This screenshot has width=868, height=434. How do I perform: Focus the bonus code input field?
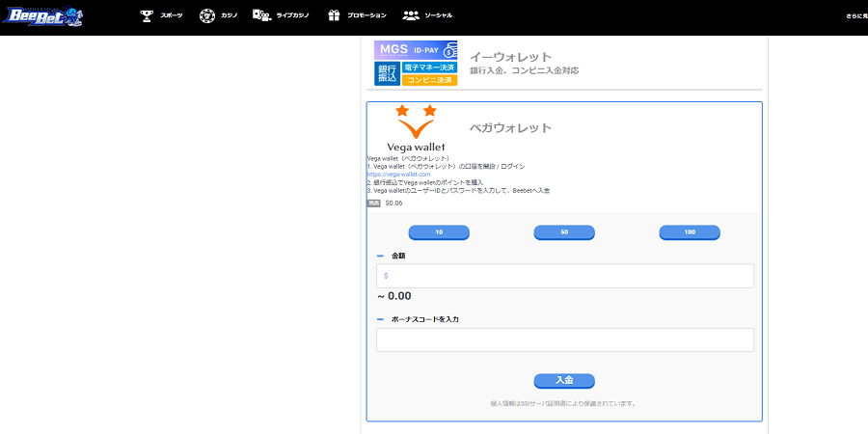click(x=565, y=339)
